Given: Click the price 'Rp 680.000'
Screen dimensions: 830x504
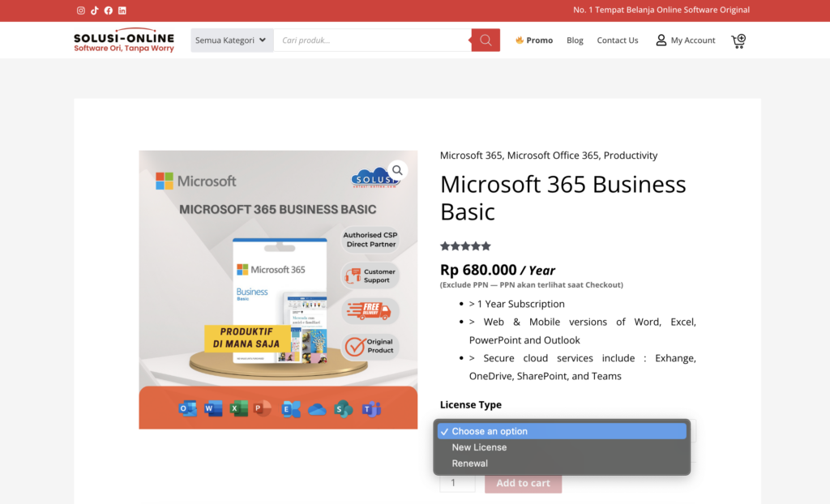Looking at the screenshot, I should coord(478,270).
